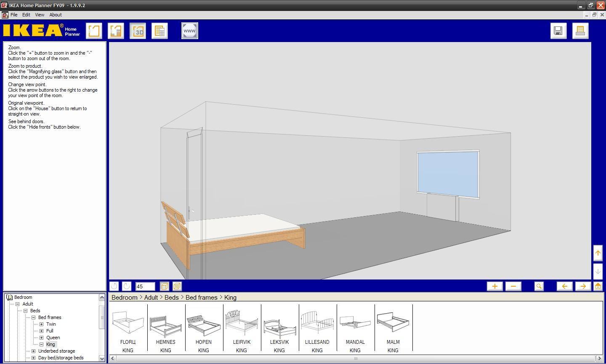Viewport: 606px width, 364px height.
Task: Expand the Twin bed frames category
Action: tap(41, 324)
